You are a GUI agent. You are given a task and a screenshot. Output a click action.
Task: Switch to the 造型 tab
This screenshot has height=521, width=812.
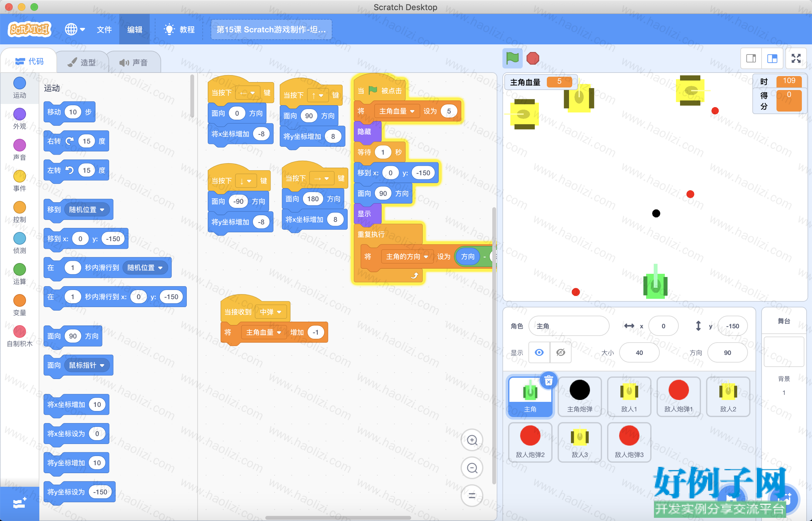(82, 62)
